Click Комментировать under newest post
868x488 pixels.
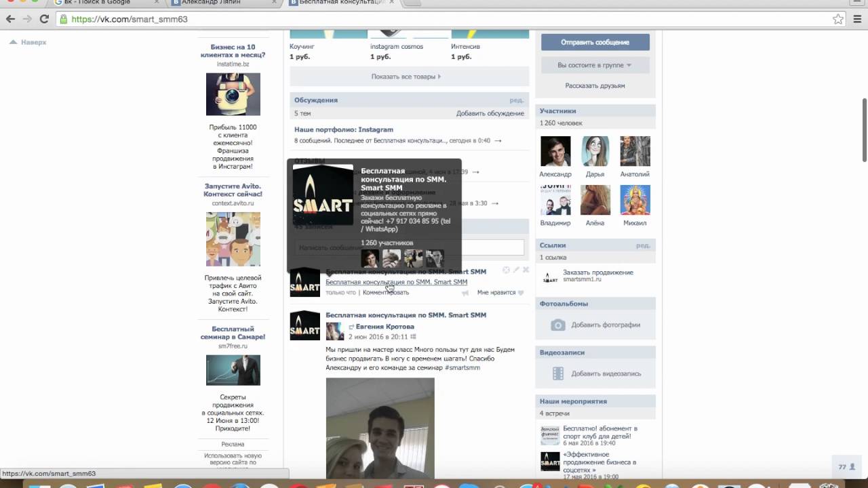386,293
